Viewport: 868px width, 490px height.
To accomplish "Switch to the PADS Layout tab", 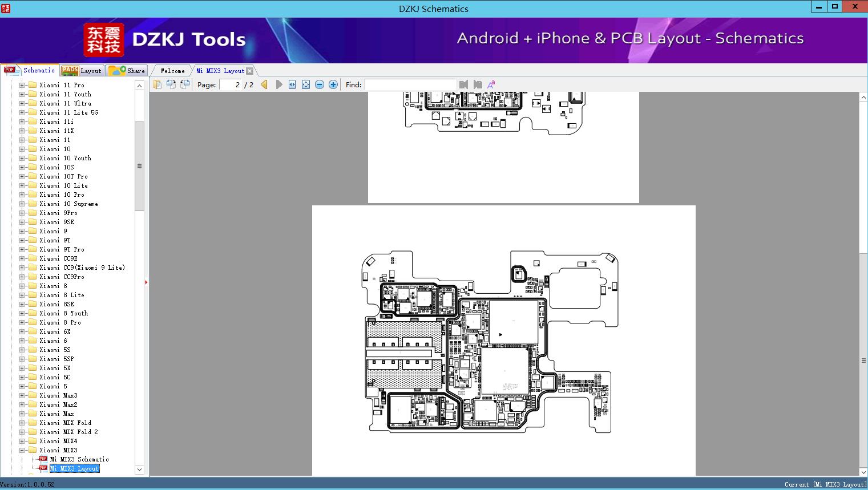I will click(81, 71).
